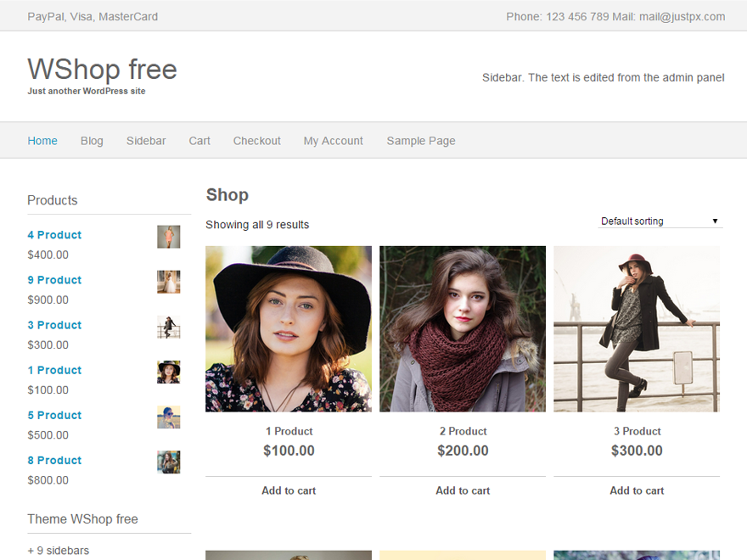Open Checkout in the navigation bar
The height and width of the screenshot is (560, 747).
pyautogui.click(x=256, y=141)
